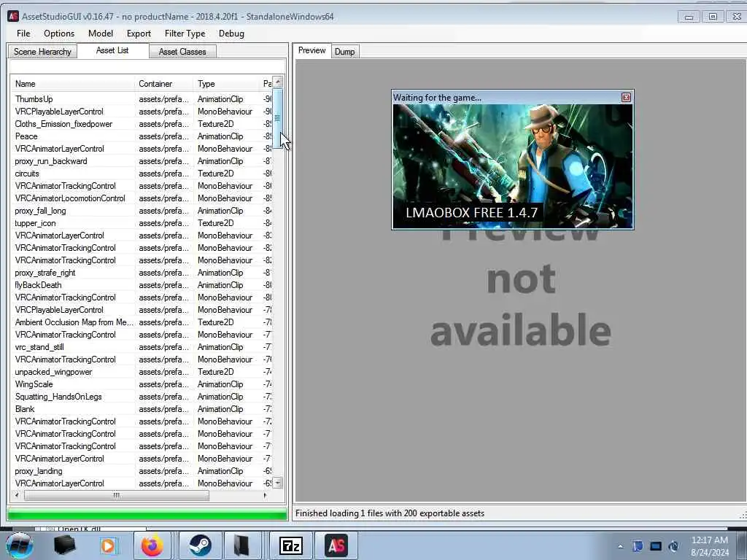
Task: Focus the asset search field above the list
Action: (147, 66)
